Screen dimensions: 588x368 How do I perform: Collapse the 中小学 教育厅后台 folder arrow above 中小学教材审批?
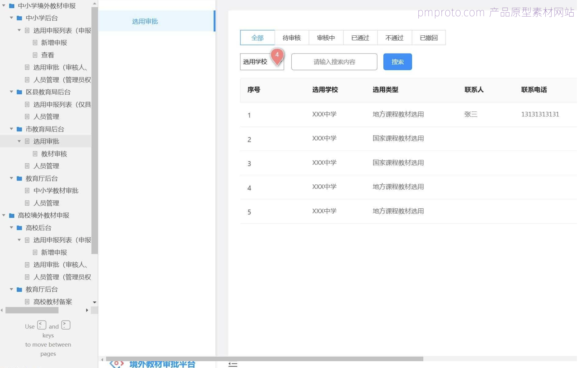point(11,178)
